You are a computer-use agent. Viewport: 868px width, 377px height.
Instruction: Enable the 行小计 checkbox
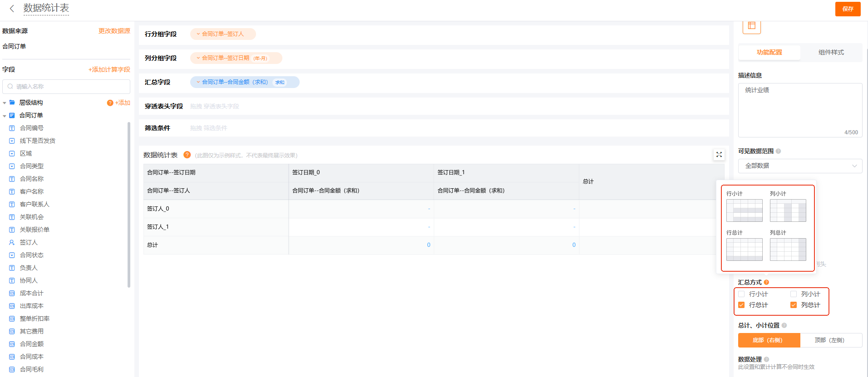741,294
